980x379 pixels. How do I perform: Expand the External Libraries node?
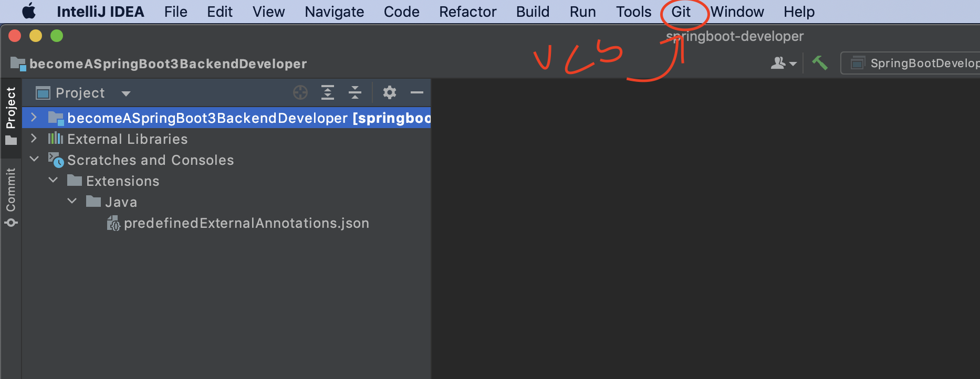(34, 139)
